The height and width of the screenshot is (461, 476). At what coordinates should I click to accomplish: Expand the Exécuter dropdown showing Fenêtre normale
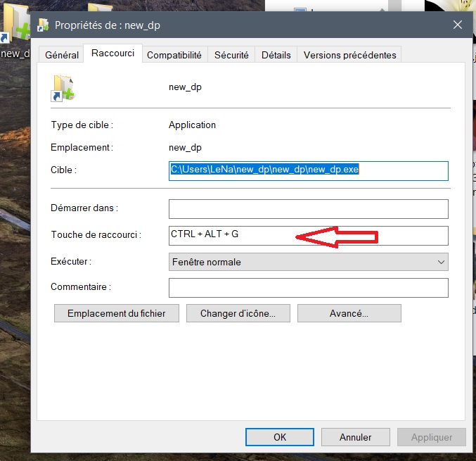click(308, 262)
